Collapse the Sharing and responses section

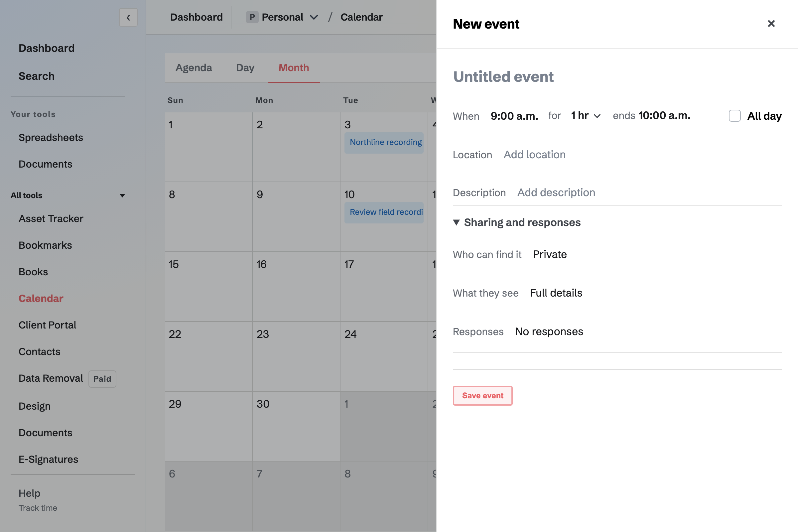(517, 222)
